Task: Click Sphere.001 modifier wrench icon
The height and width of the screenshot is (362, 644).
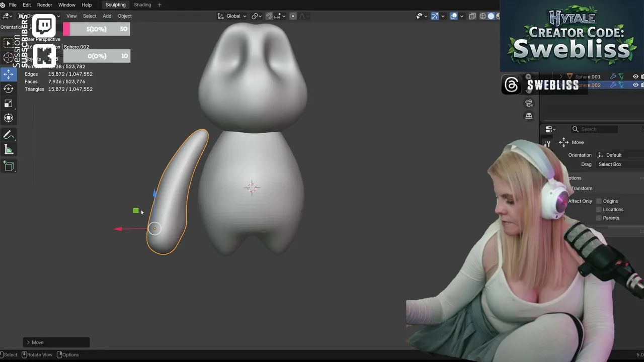Action: coord(613,76)
